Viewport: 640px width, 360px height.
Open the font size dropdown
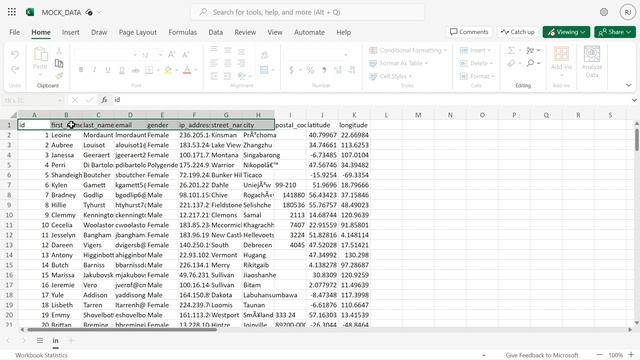(x=160, y=55)
